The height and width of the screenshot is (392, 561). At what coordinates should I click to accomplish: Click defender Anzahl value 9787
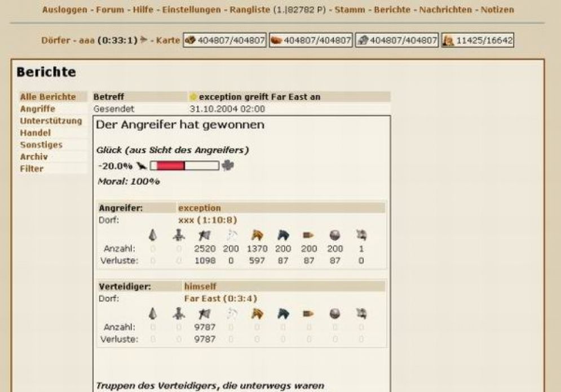205,327
